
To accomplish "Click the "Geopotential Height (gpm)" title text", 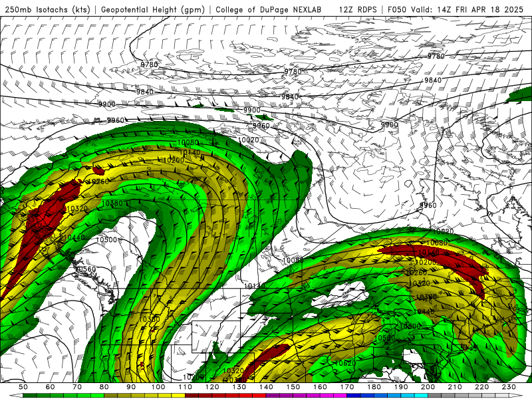I will (153, 9).
